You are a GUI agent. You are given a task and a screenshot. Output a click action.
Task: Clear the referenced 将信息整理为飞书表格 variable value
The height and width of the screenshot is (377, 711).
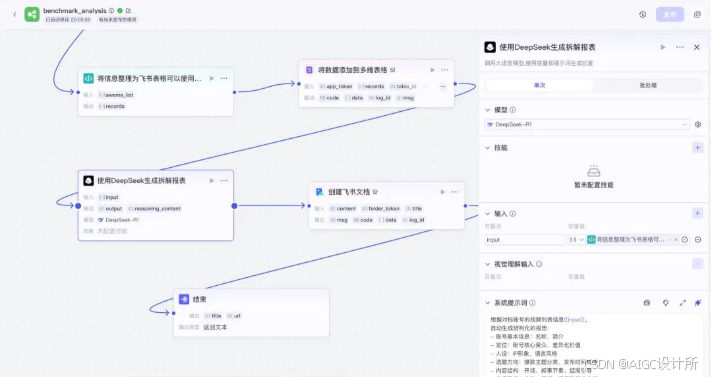(676, 240)
